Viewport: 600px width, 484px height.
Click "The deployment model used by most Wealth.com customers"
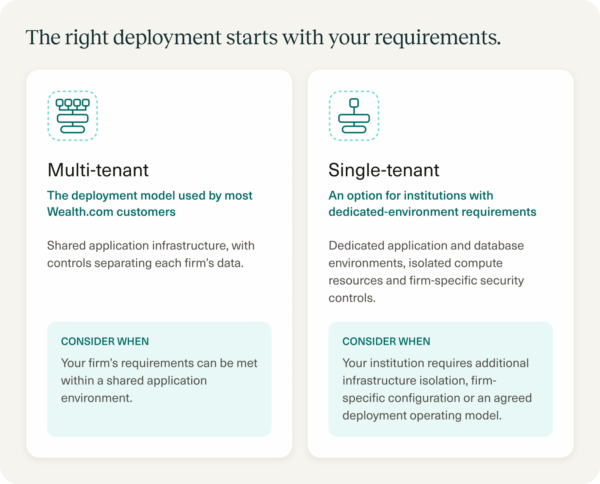point(150,204)
